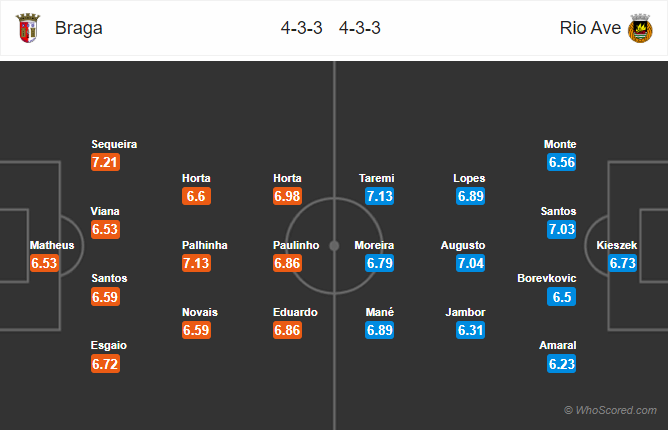Viewport: 670px width, 430px height.
Task: Select Sequeira's 7.21 rating badge
Action: coord(105,162)
